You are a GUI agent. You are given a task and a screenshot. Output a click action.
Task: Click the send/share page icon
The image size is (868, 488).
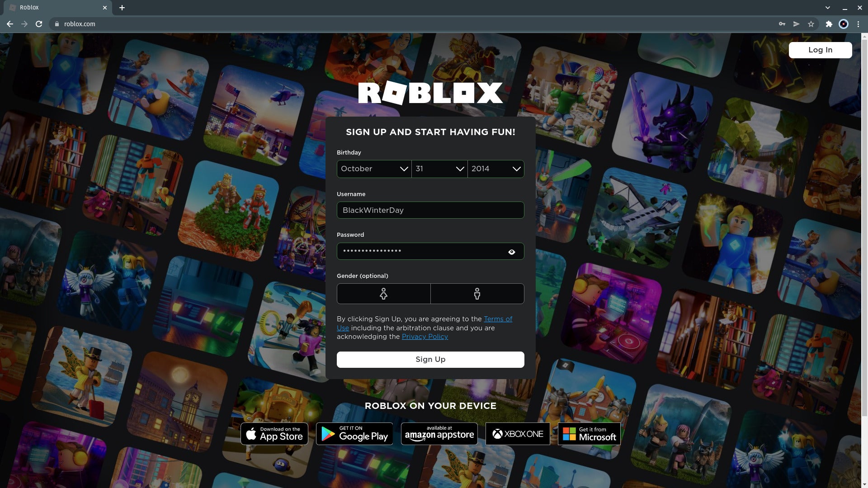pos(796,24)
